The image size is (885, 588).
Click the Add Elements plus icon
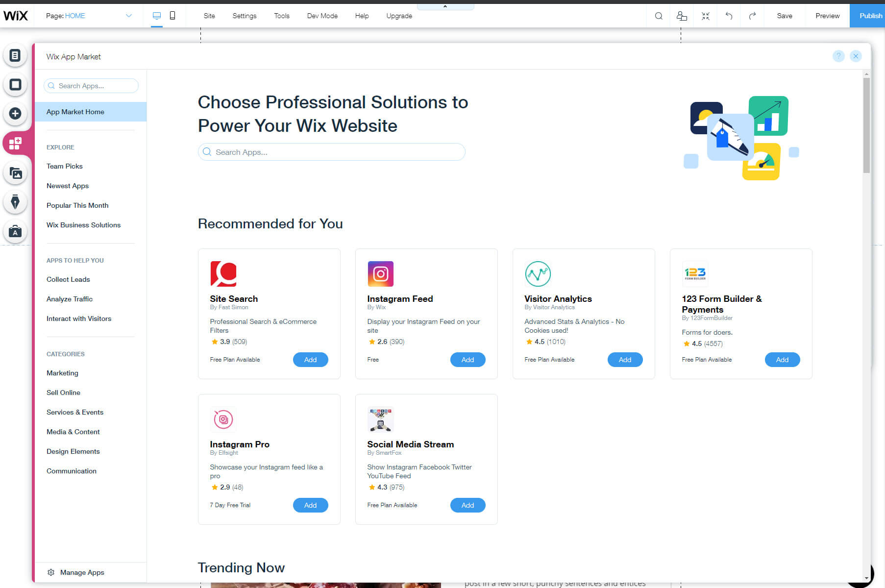tap(15, 114)
